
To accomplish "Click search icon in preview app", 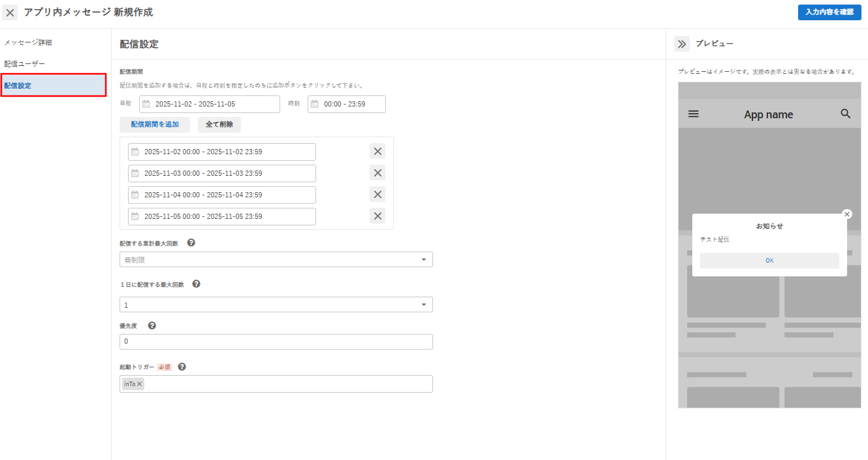I will 846,114.
